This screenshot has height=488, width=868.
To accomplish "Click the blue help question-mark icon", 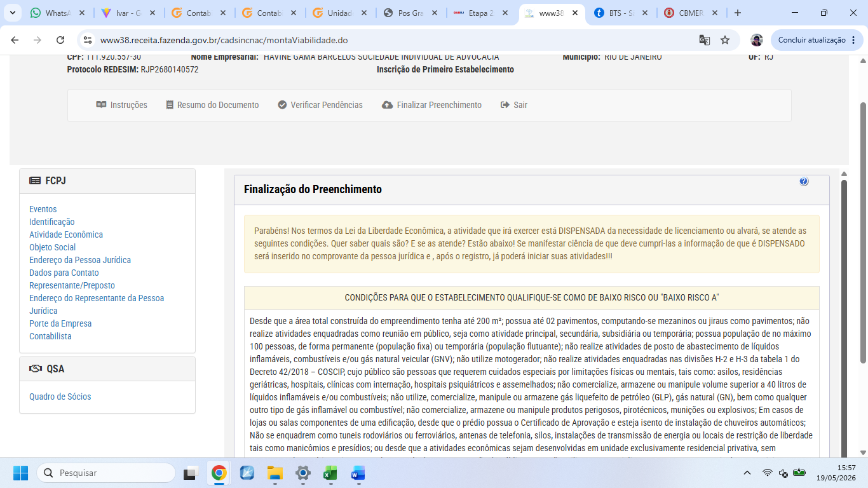I will [804, 182].
